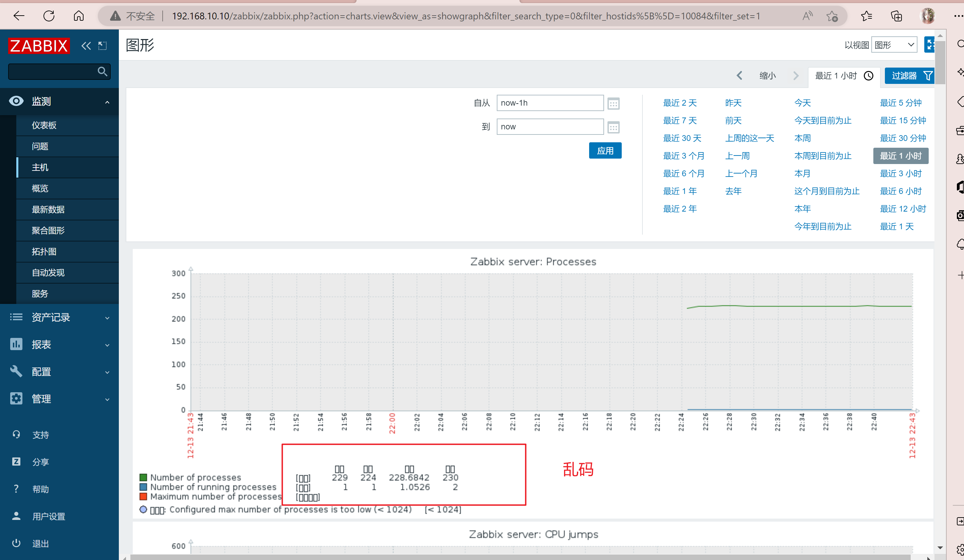Collapse the sidebar with double-chevron icon
The height and width of the screenshot is (560, 964).
(x=86, y=46)
